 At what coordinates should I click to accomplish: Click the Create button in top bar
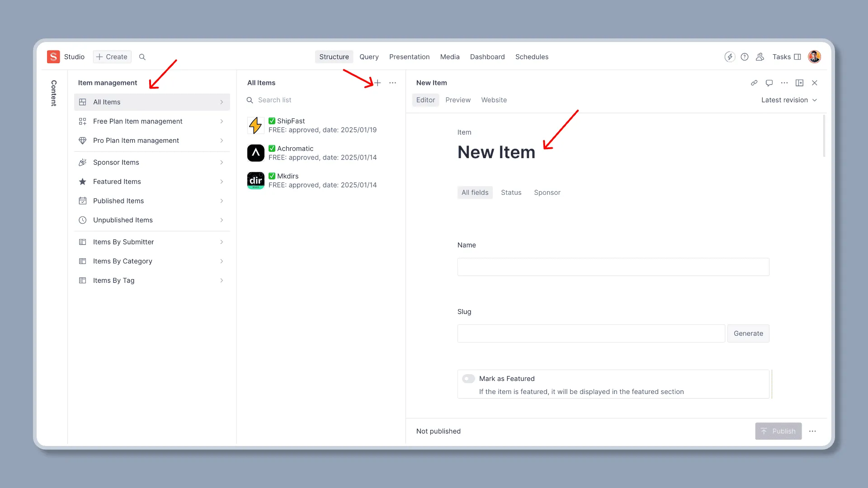coord(112,57)
